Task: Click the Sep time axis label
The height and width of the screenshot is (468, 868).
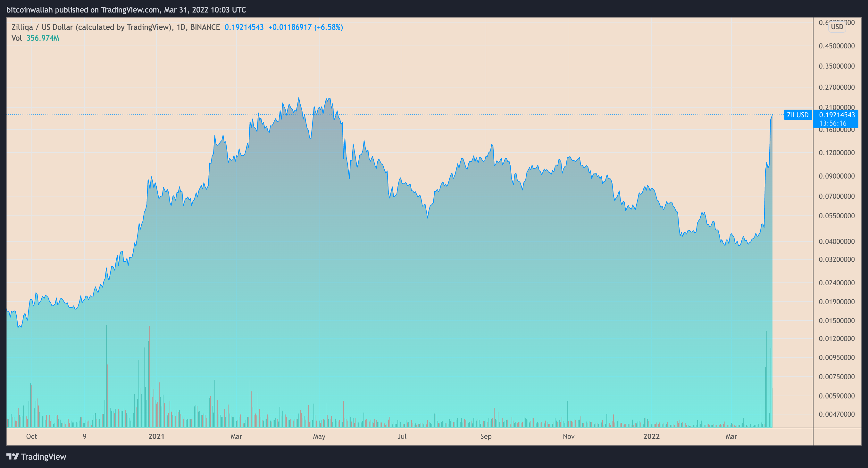Action: click(x=486, y=436)
